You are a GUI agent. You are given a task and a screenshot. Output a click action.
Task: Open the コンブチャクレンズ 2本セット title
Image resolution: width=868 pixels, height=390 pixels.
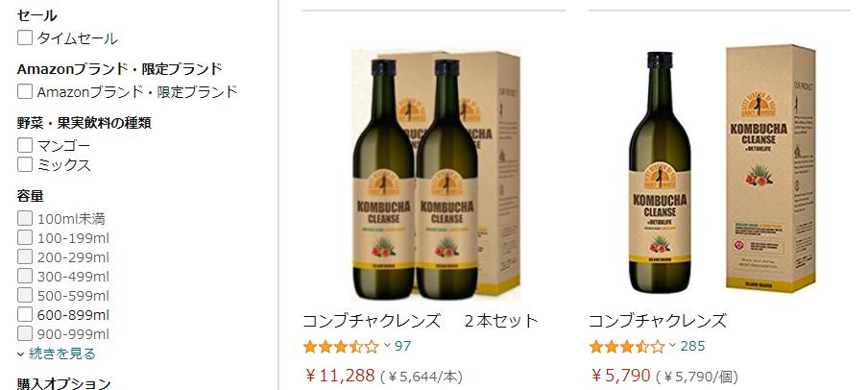pyautogui.click(x=421, y=321)
